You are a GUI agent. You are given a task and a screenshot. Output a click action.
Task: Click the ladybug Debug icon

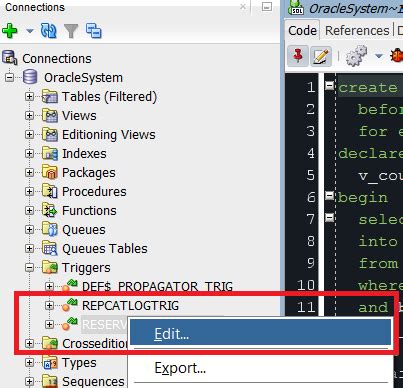tap(397, 56)
